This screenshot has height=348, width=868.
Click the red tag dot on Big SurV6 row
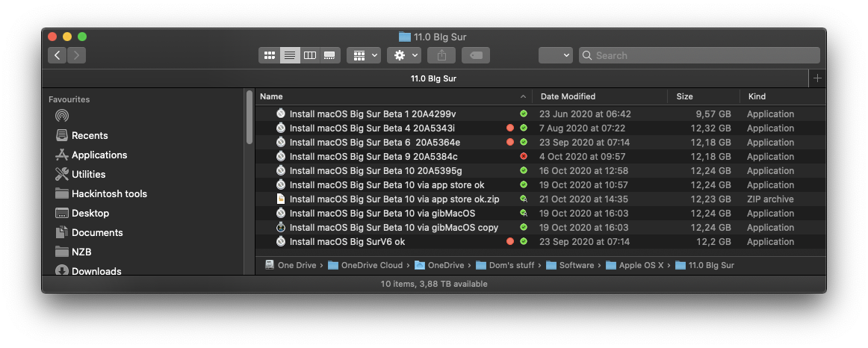pos(510,241)
